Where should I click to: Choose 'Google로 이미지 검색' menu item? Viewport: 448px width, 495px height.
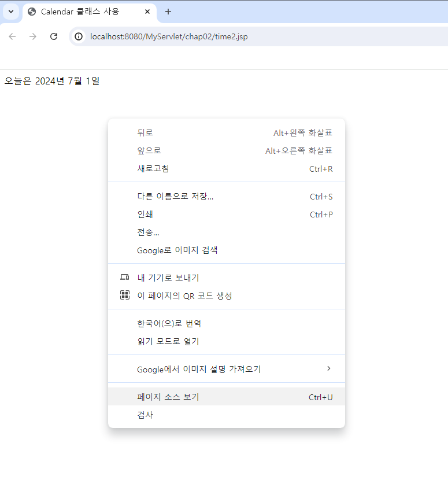click(227, 250)
